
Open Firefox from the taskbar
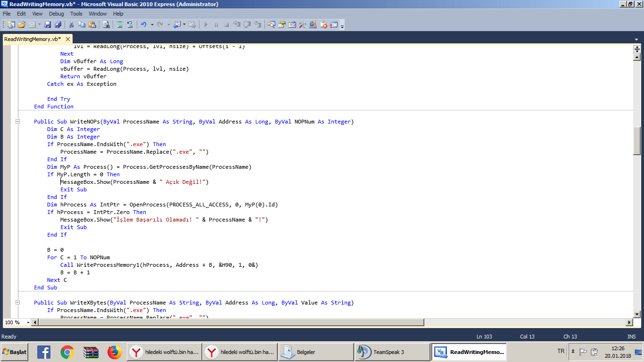pyautogui.click(x=114, y=352)
